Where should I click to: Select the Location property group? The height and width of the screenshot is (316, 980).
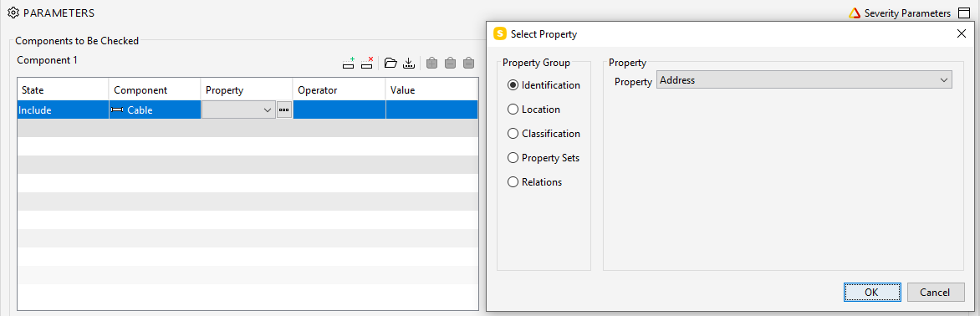(x=533, y=110)
